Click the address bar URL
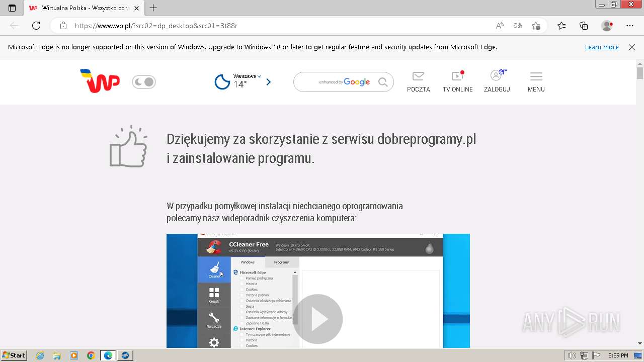644x362 pixels. 156,26
